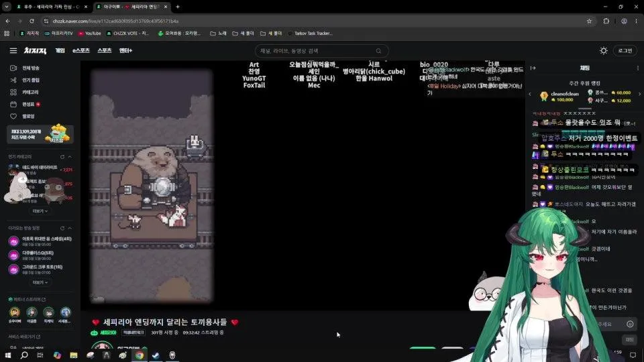Open the browser extensions puzzle icon
The width and height of the screenshot is (644, 362).
coord(606,21)
